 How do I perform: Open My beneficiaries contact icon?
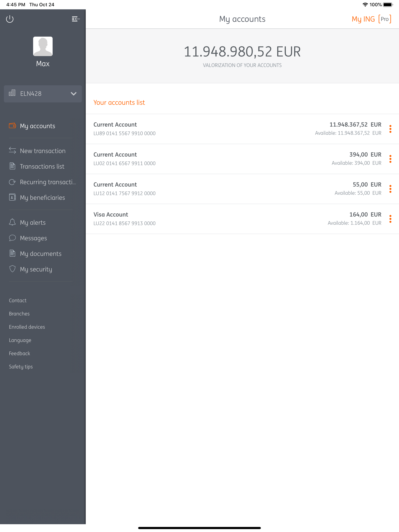(12, 197)
